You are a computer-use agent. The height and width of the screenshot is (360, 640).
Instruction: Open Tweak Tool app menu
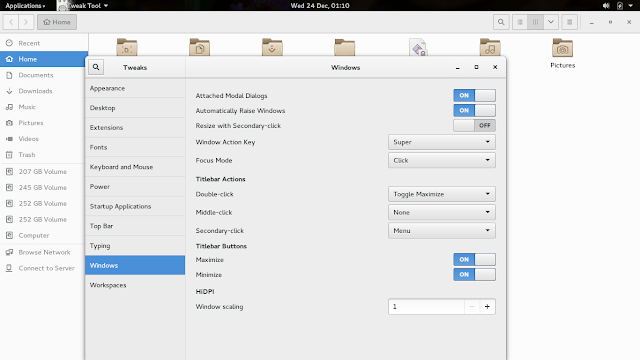coord(84,5)
